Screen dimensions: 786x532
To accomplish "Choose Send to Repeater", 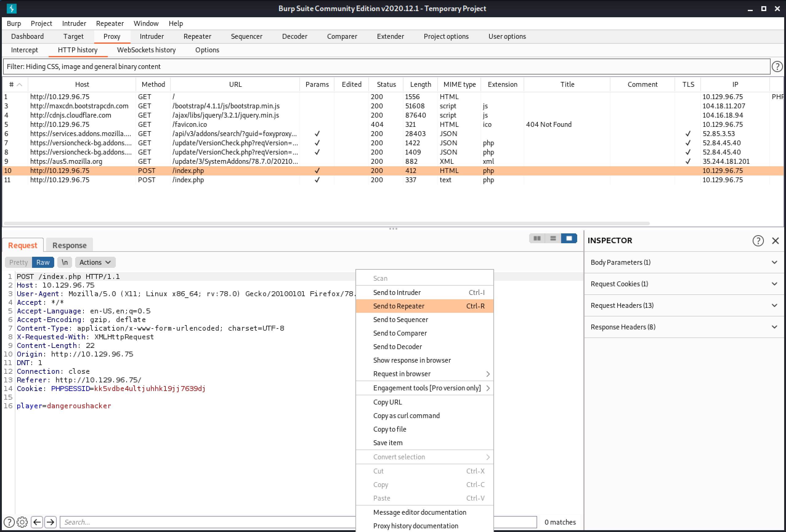I will 425,306.
